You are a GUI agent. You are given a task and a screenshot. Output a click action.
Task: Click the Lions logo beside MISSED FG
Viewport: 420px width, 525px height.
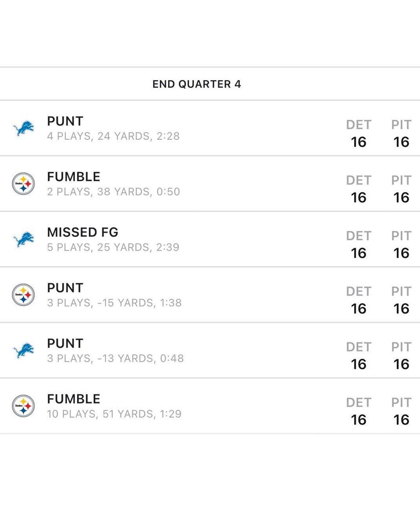[x=23, y=239]
